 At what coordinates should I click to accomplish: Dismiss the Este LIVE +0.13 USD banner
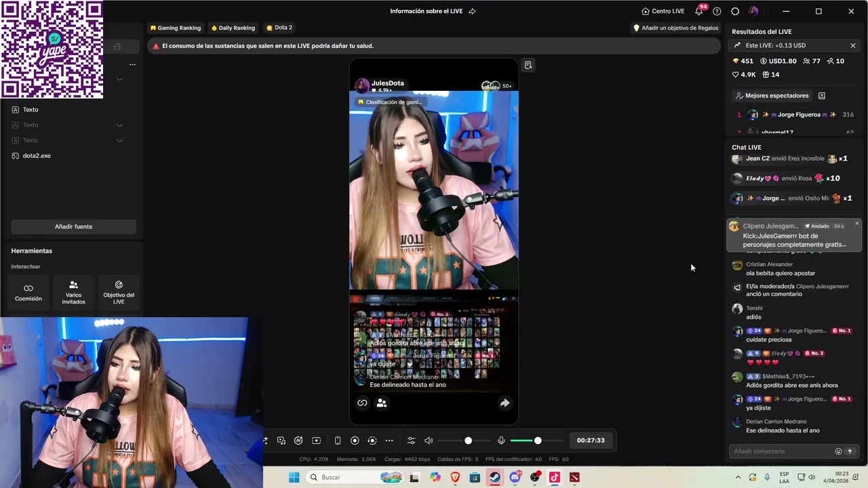[x=853, y=45]
